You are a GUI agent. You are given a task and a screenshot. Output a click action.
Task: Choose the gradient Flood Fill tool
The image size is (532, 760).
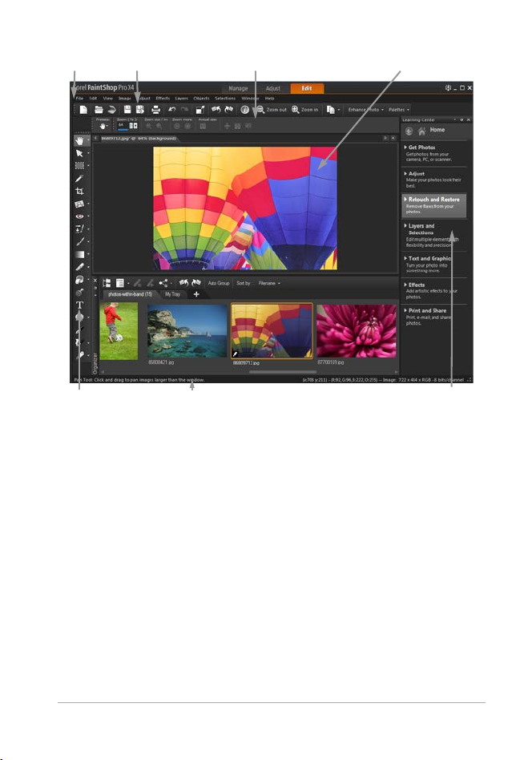[79, 254]
